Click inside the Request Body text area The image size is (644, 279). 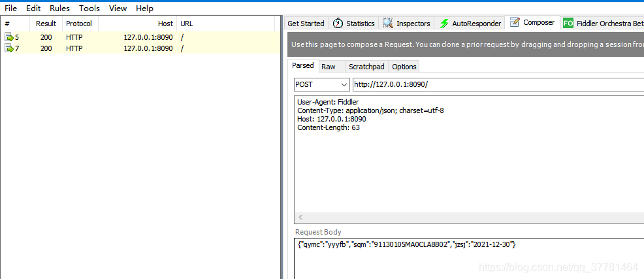coord(469,258)
